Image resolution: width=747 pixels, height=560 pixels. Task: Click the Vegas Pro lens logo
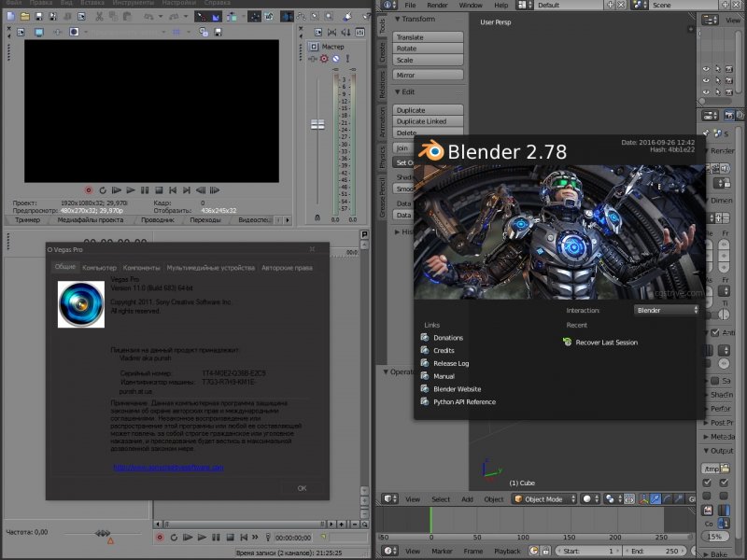pos(81,304)
